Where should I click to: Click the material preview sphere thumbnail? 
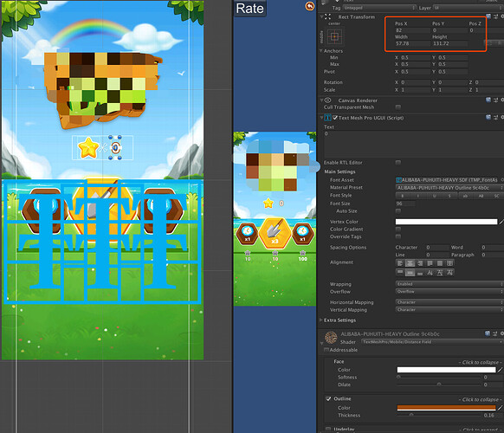click(331, 338)
